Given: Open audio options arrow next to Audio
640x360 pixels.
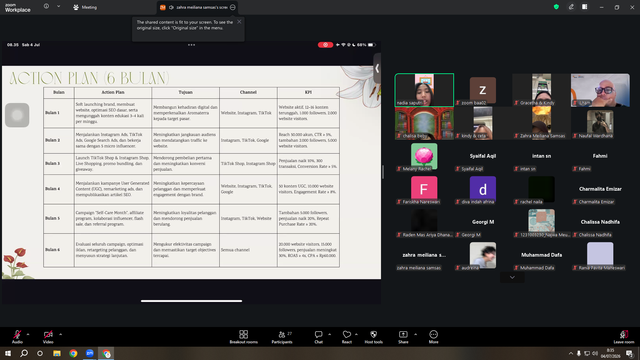Looking at the screenshot, I should [x=28, y=334].
